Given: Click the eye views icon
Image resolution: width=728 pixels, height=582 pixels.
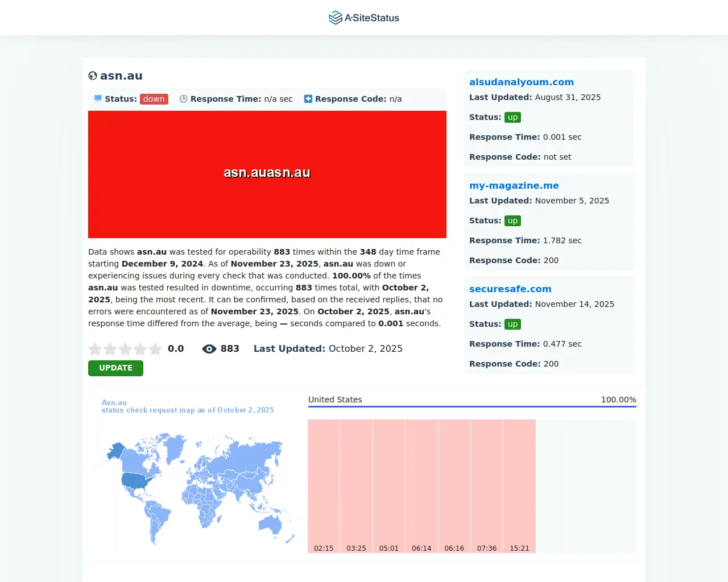Looking at the screenshot, I should click(x=209, y=349).
